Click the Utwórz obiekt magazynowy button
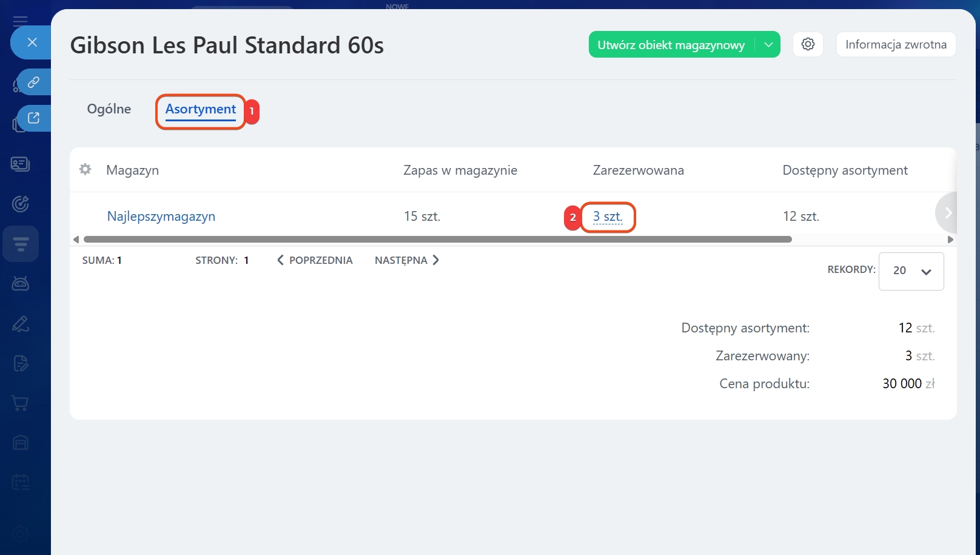The width and height of the screenshot is (980, 555). pos(671,44)
